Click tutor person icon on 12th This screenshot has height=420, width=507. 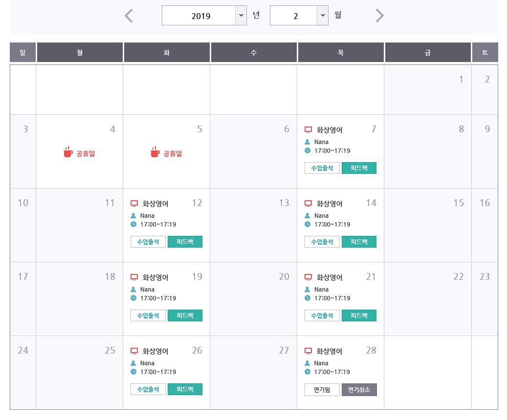click(133, 215)
